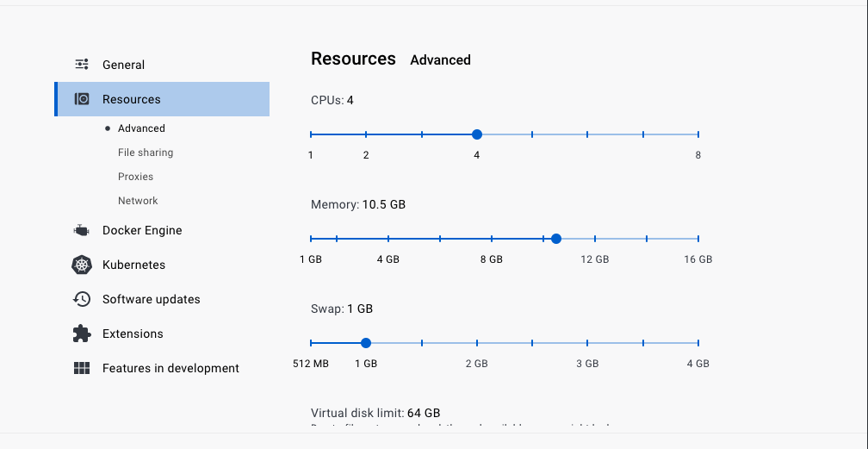Viewport: 868px width, 449px height.
Task: Click the Kubernetes helm wheel icon
Action: [82, 265]
